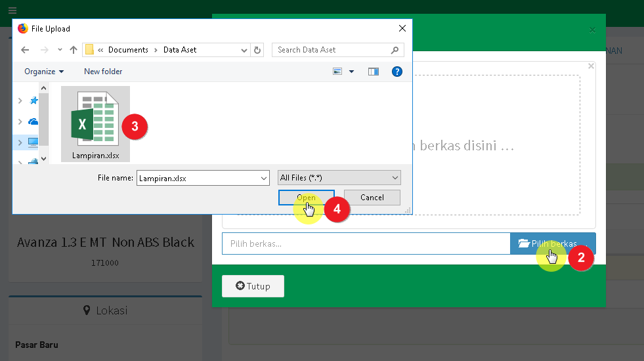This screenshot has width=644, height=361.
Task: Click New folder in the toolbar
Action: tap(103, 72)
